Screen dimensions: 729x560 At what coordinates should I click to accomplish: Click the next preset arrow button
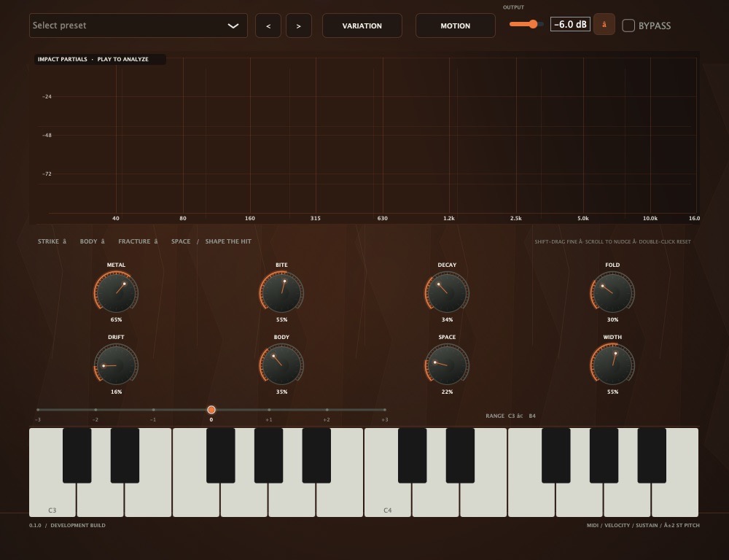pyautogui.click(x=298, y=26)
